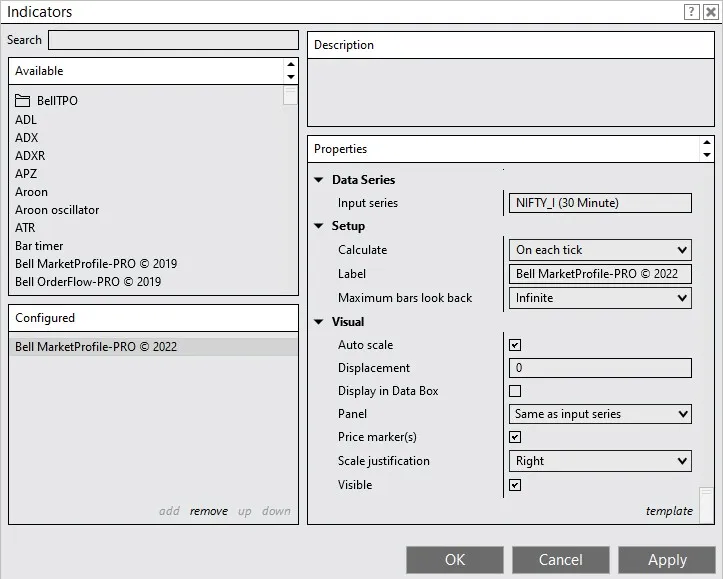Viewport: 723px width, 579px height.
Task: Click the OK button
Action: click(x=454, y=560)
